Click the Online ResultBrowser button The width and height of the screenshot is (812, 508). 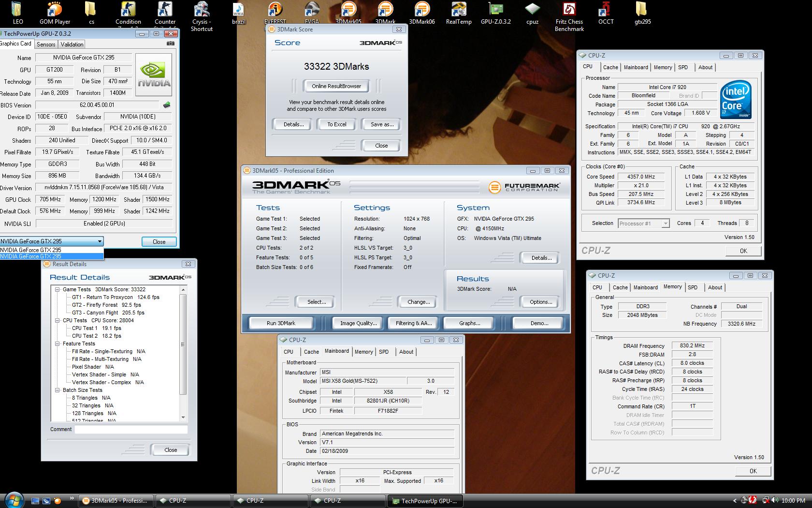pos(336,86)
